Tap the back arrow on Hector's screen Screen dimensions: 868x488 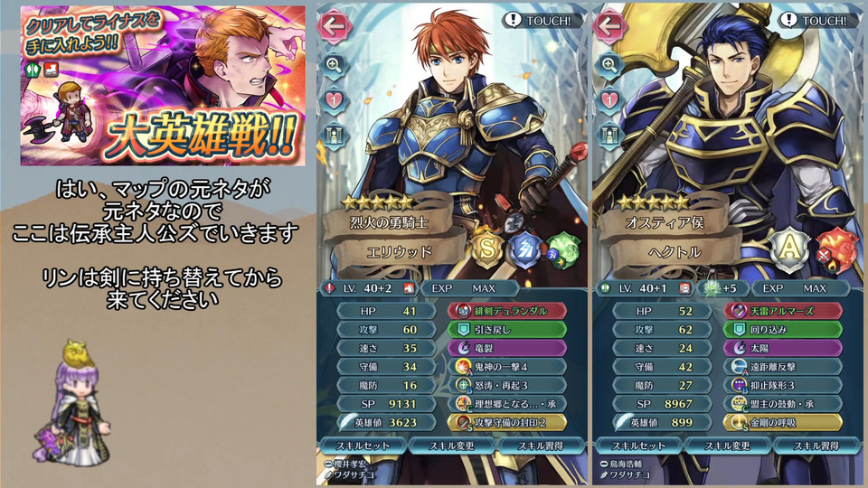tap(609, 26)
